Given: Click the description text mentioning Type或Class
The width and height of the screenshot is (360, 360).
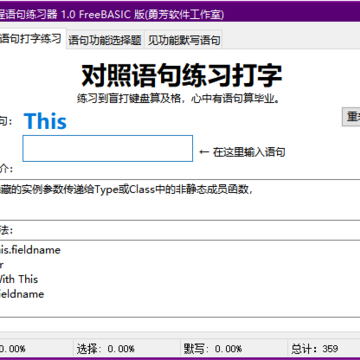Looking at the screenshot, I should (127, 190).
